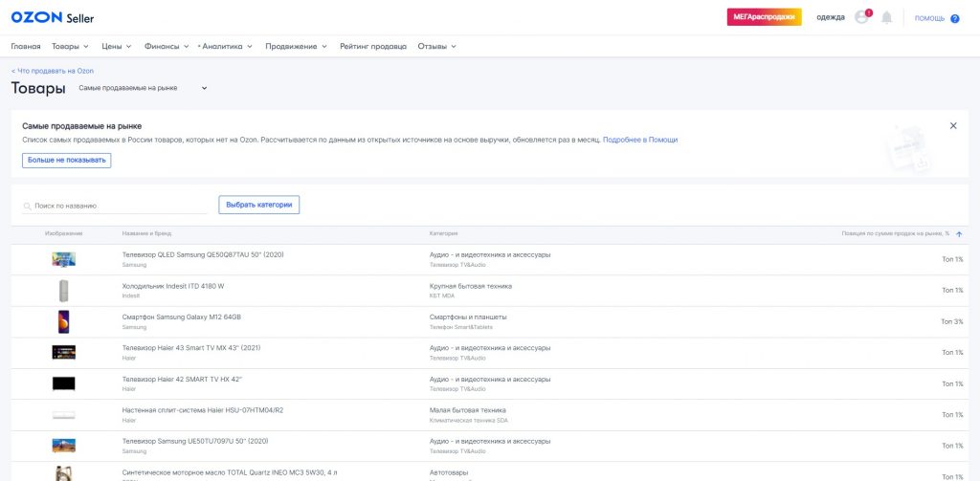Click the help question mark icon

click(954, 18)
